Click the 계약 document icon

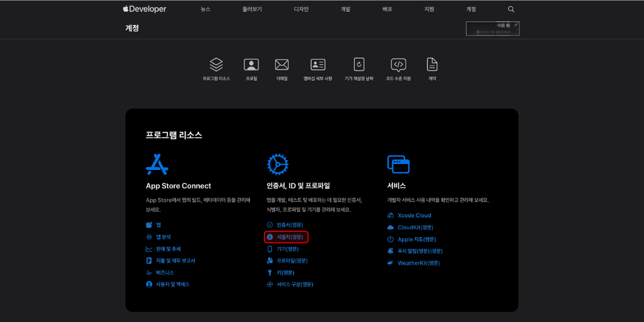(432, 64)
